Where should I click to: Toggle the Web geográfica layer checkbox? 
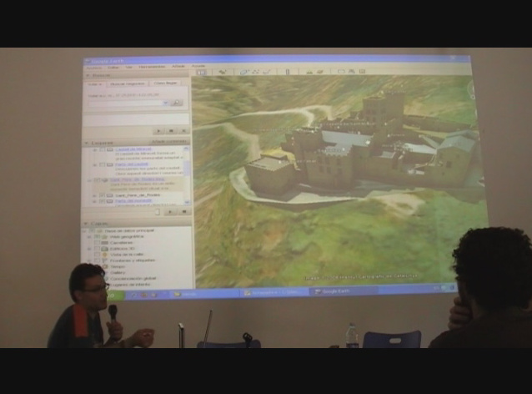click(x=97, y=237)
